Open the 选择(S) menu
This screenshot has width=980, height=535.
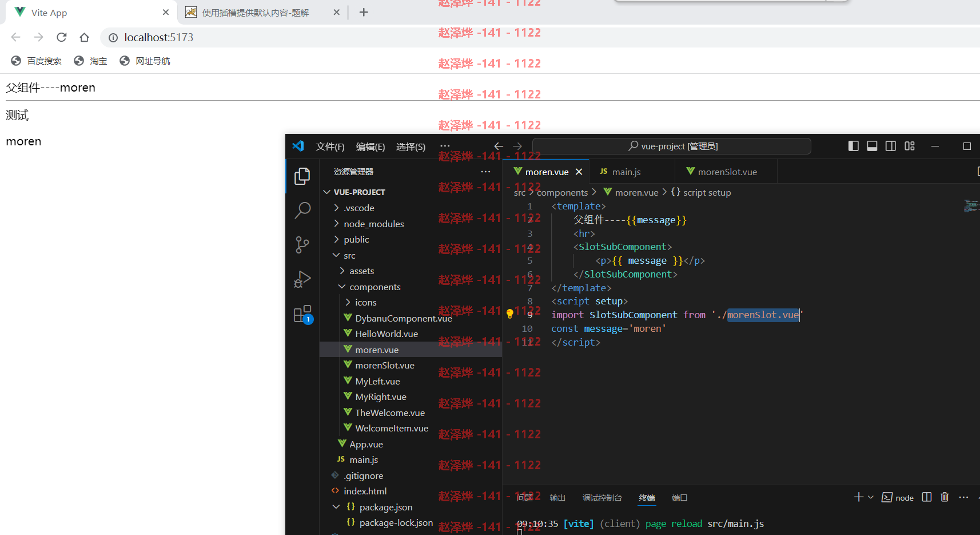pyautogui.click(x=411, y=146)
